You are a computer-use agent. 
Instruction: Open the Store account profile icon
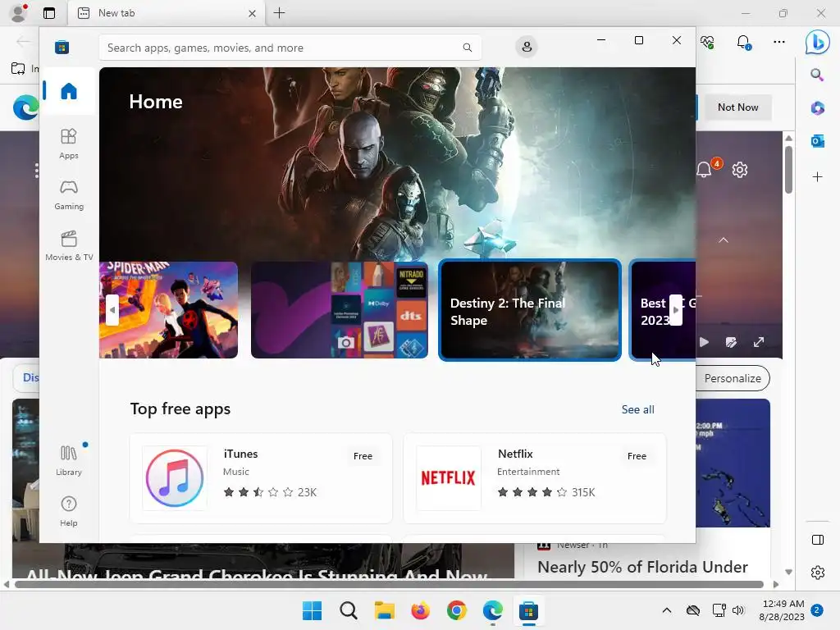[527, 47]
